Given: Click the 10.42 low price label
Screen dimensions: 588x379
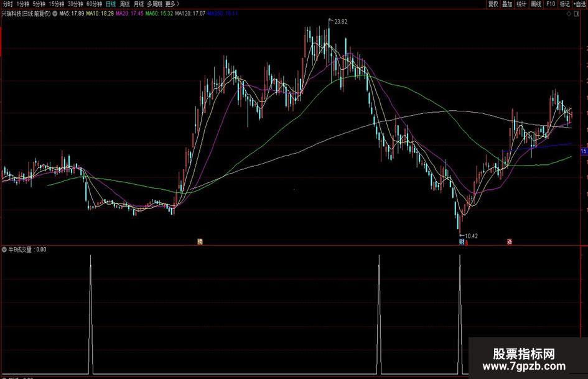Looking at the screenshot, I should 471,236.
